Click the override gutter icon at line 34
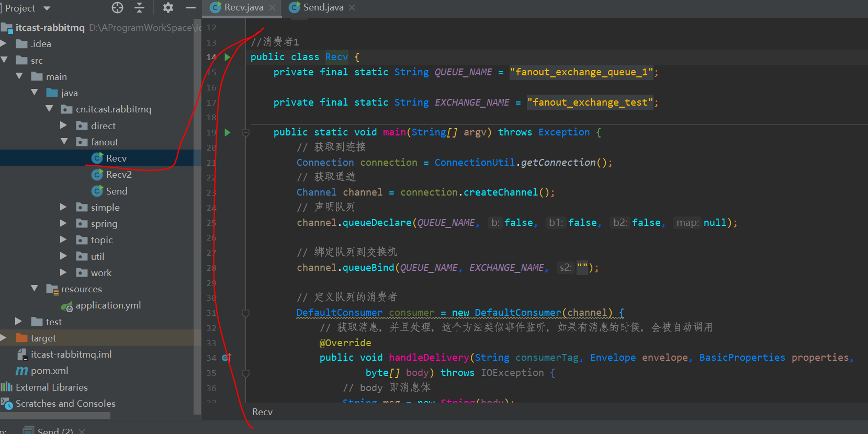 [x=227, y=358]
